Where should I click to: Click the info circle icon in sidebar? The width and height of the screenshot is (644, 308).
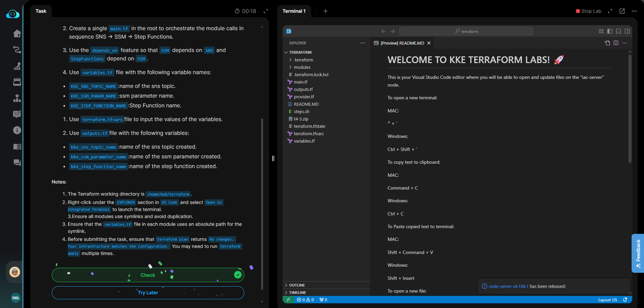point(17,130)
